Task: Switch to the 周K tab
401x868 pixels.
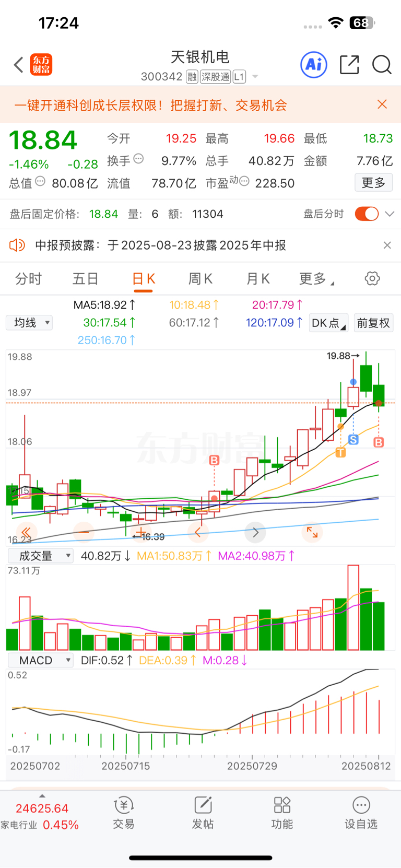Action: click(200, 279)
